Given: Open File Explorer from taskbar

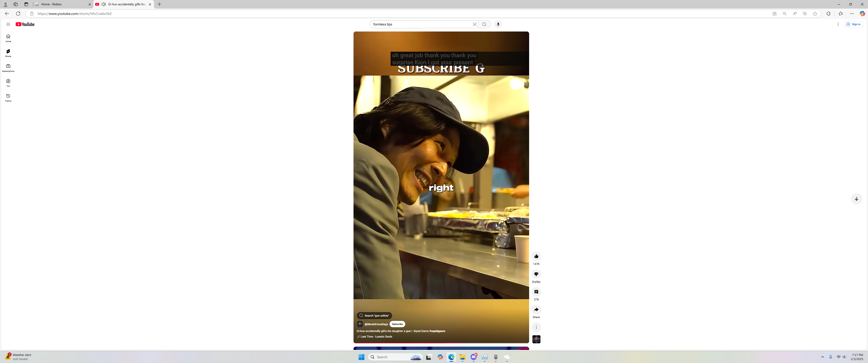Looking at the screenshot, I should 462,357.
